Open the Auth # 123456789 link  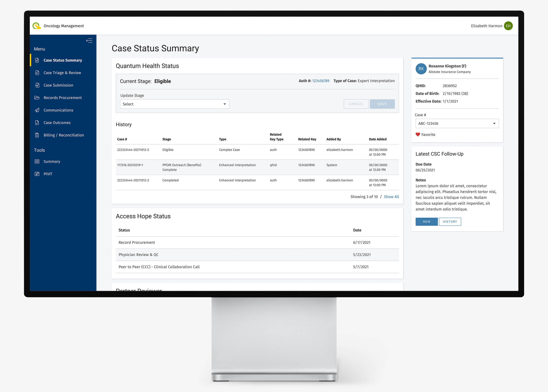[321, 81]
